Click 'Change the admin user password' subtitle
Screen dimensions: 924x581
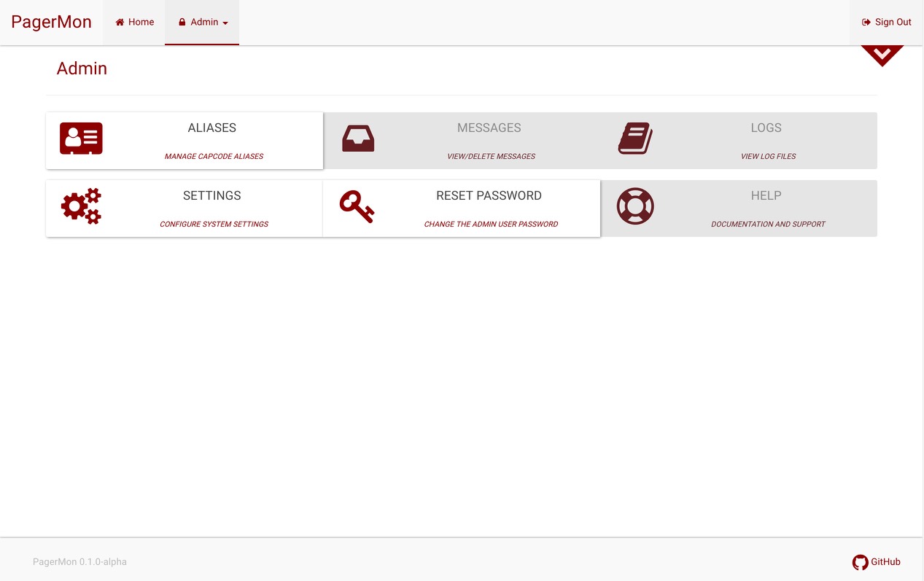(491, 224)
